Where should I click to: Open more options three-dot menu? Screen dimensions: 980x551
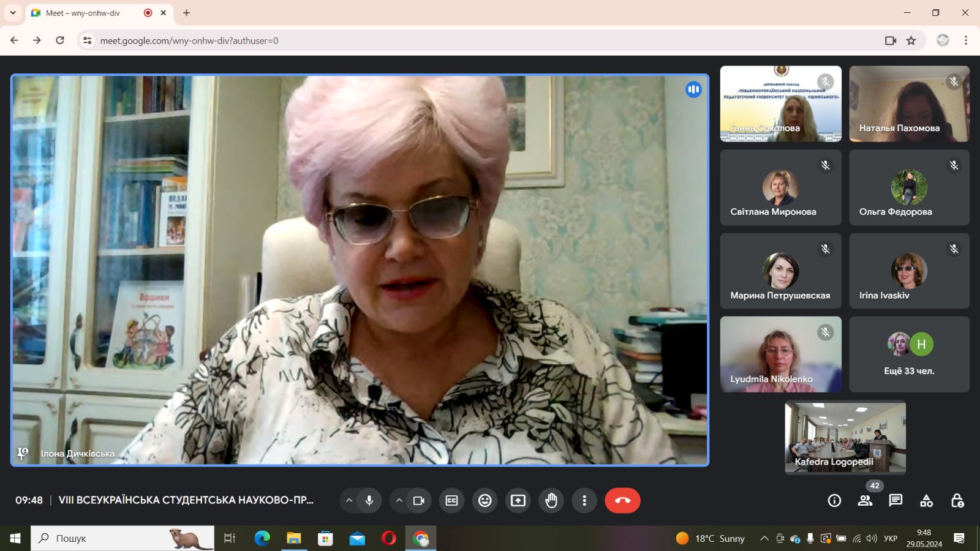coord(584,501)
